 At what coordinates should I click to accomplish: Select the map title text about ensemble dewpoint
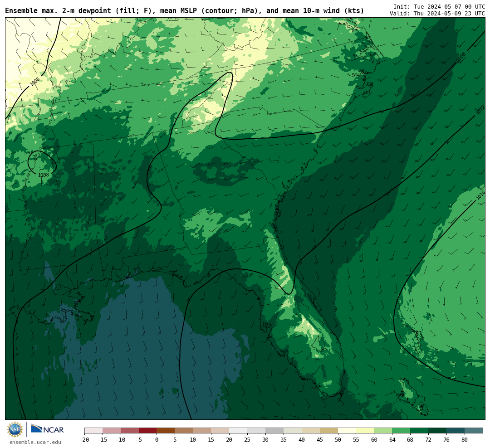point(184,10)
